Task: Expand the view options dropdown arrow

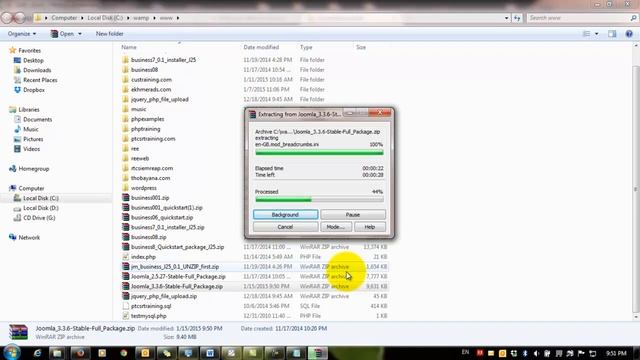Action: tap(597, 34)
